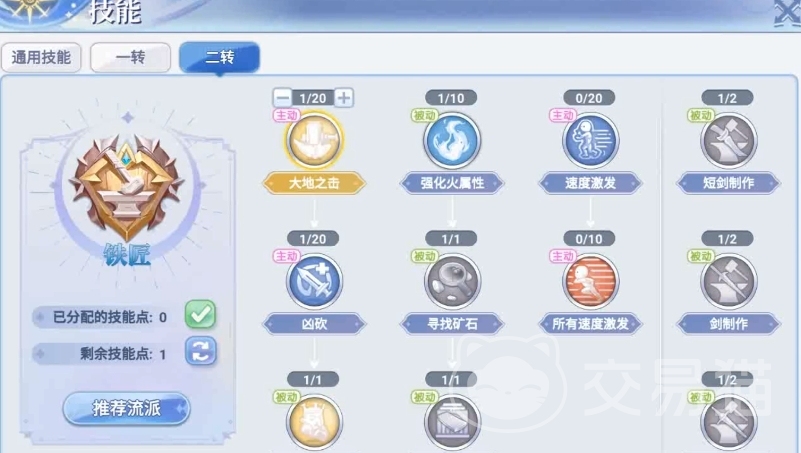Viewport: 801px width, 453px height.
Task: Select the golden king passive skill icon
Action: pos(314,423)
